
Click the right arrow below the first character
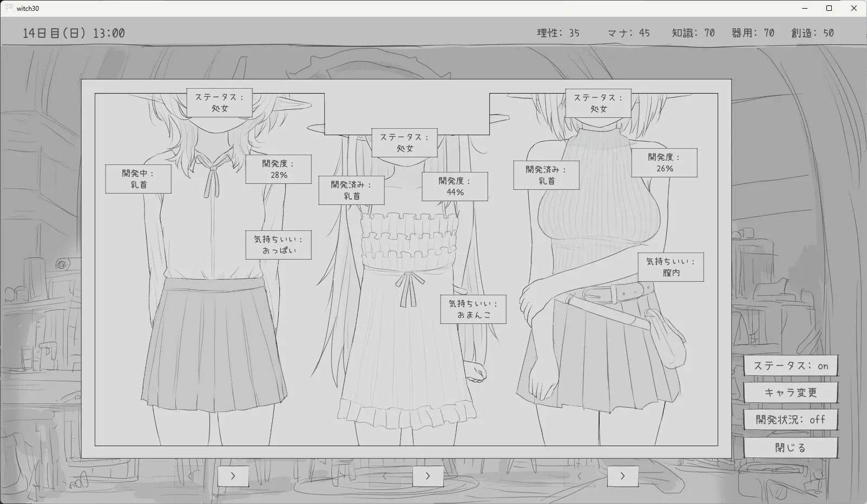(233, 476)
